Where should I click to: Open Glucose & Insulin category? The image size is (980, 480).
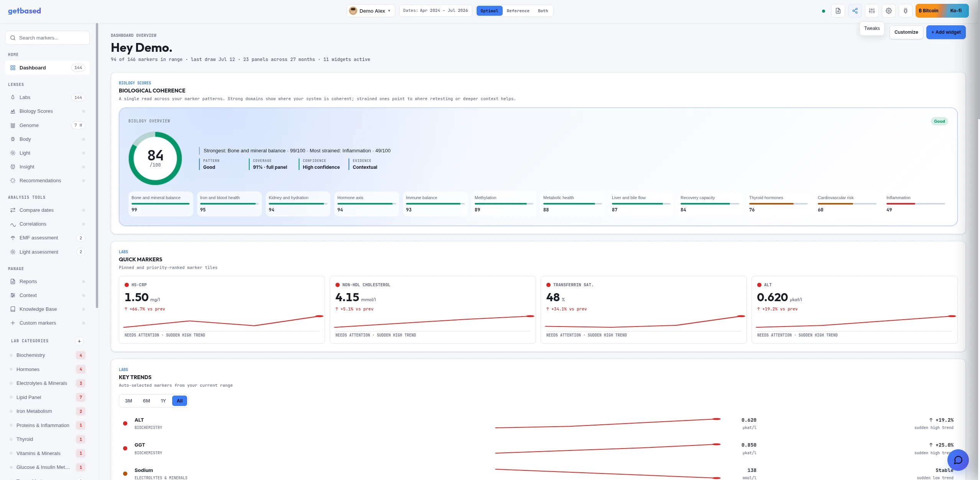tap(47, 467)
